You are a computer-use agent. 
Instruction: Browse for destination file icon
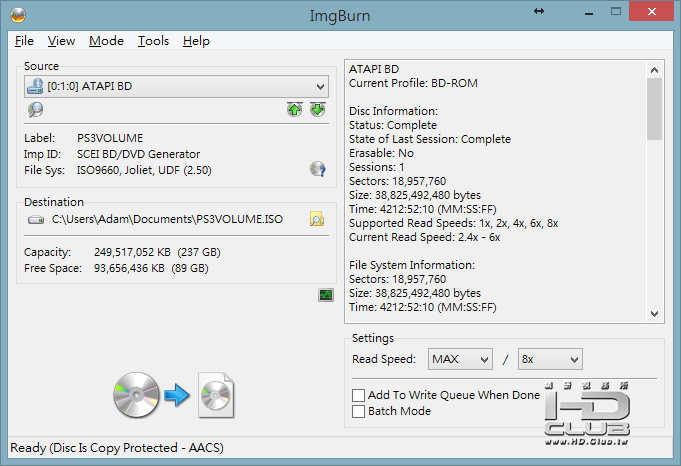point(317,219)
